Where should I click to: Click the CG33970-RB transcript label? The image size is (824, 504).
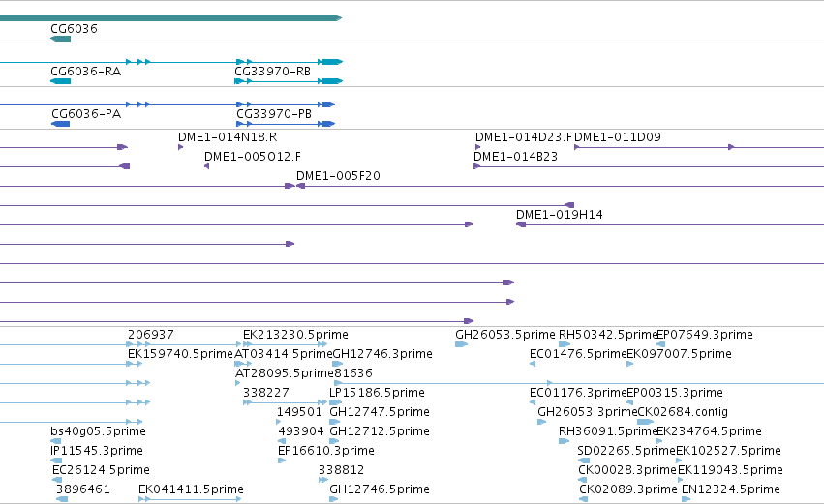[x=273, y=71]
